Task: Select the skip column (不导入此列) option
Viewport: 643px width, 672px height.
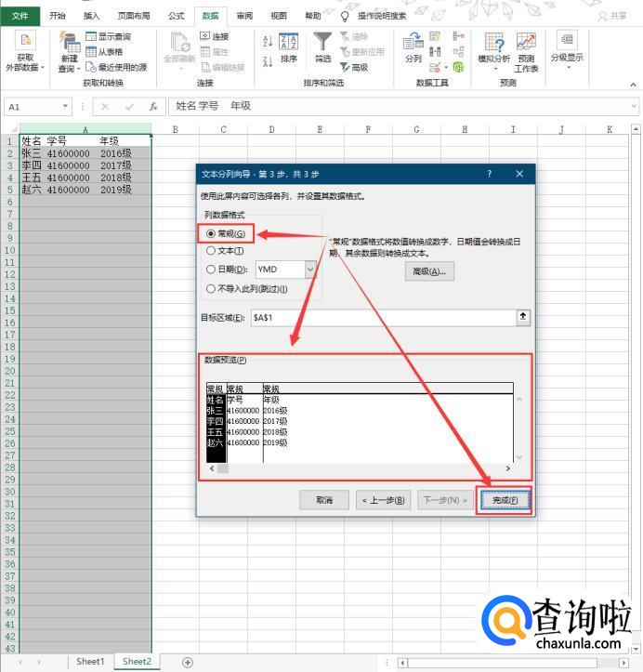Action: coord(211,288)
